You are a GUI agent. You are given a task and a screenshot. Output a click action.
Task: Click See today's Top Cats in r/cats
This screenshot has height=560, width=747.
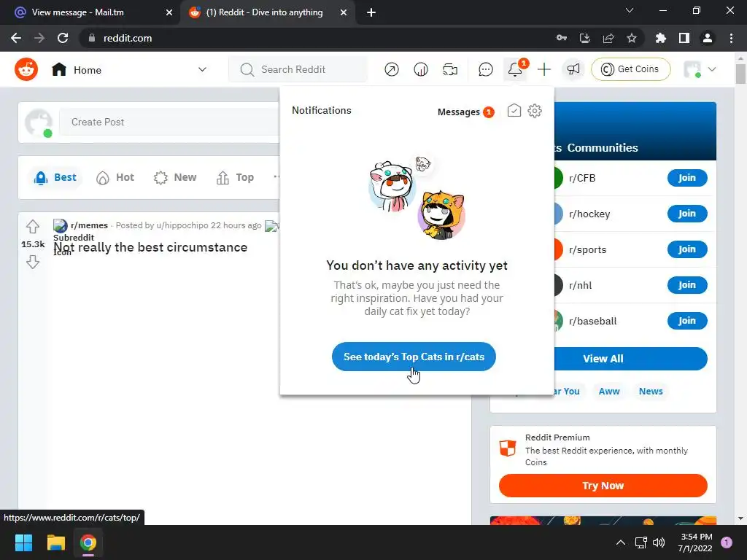[414, 357]
